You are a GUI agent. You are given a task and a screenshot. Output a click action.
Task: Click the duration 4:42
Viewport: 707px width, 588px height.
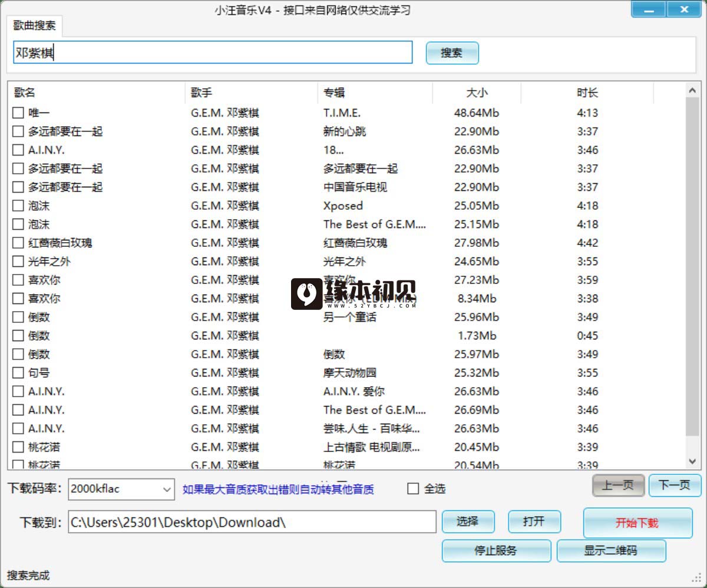tap(587, 243)
